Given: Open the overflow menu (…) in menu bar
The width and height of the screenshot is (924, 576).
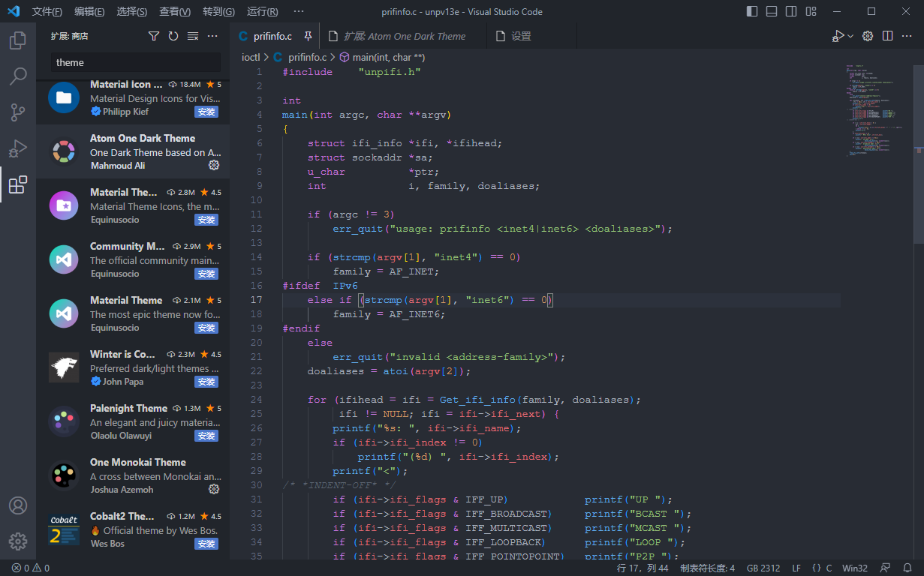Looking at the screenshot, I should click(x=299, y=12).
